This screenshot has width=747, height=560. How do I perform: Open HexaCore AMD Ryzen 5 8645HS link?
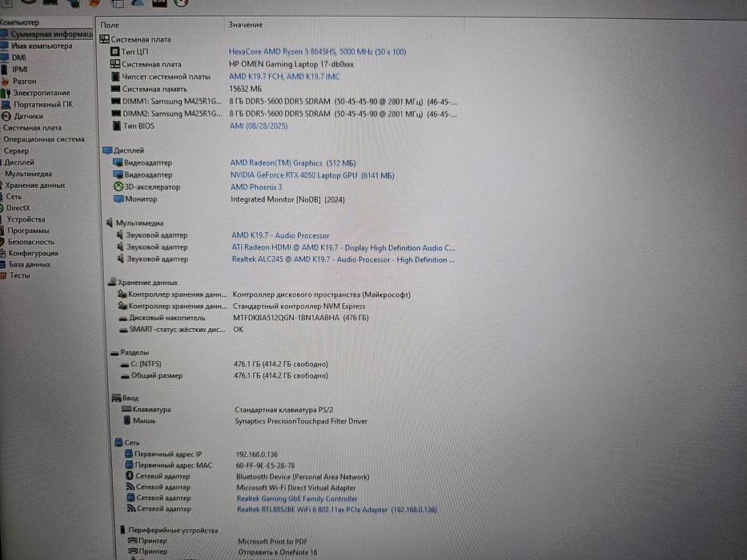[317, 52]
